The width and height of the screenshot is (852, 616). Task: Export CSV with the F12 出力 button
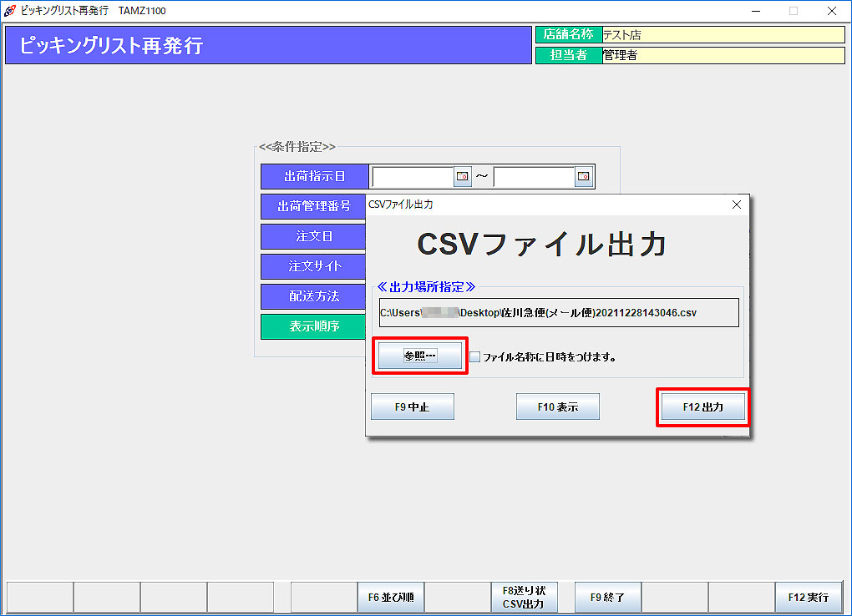point(702,407)
